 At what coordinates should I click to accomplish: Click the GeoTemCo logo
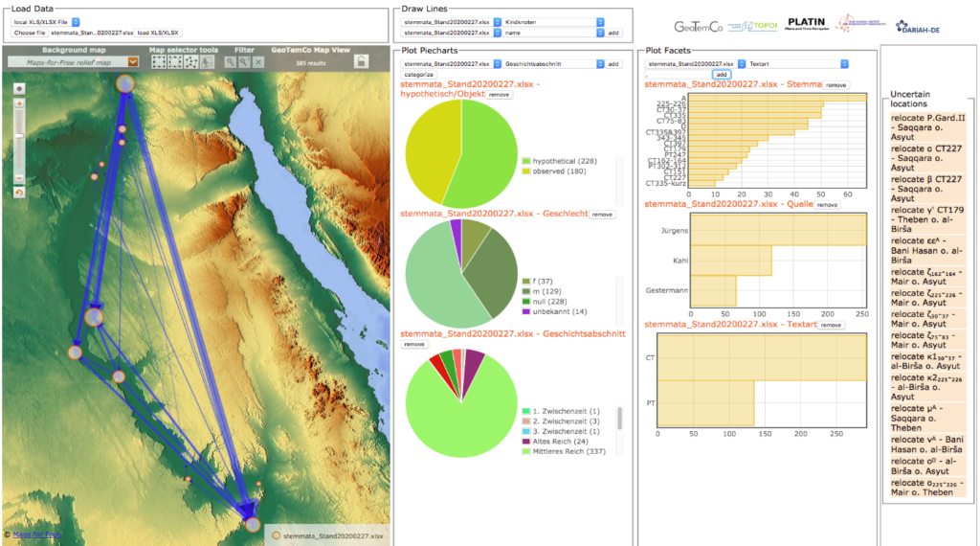click(698, 27)
